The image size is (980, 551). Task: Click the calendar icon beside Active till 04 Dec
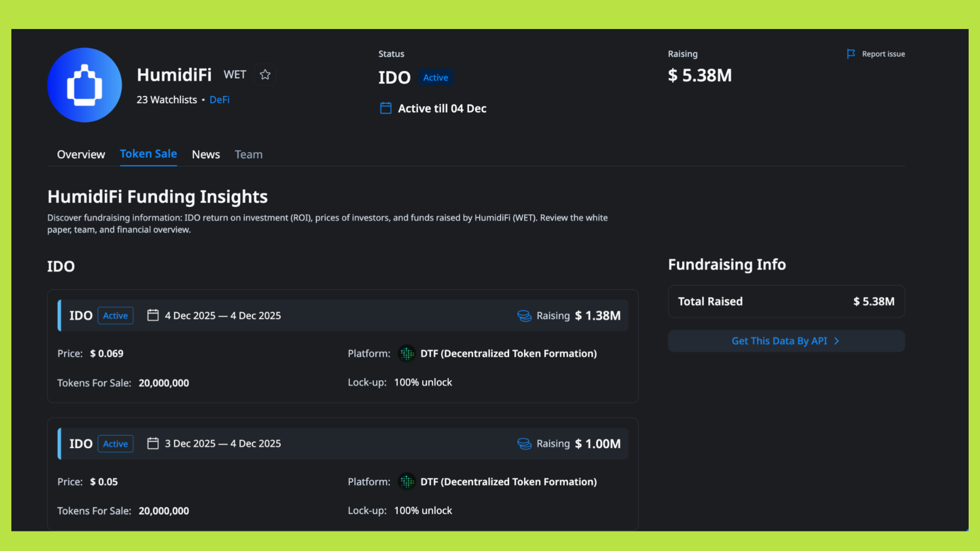[x=386, y=108]
